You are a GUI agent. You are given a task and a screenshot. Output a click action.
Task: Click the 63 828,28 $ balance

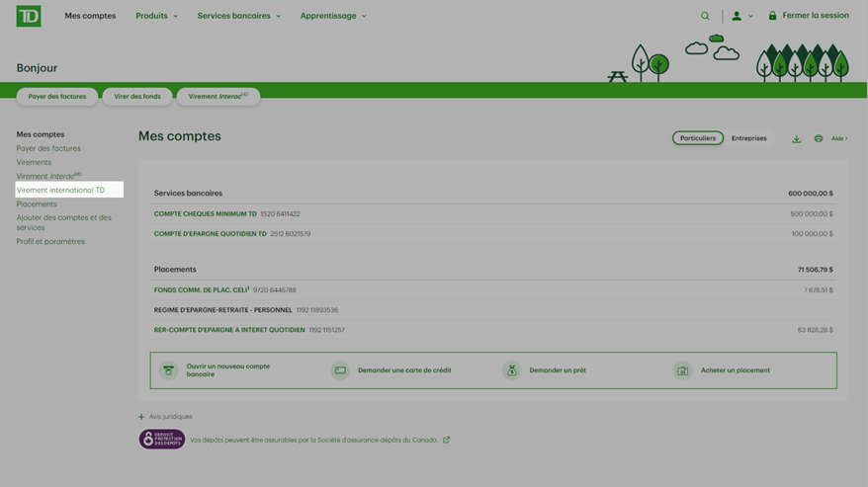click(x=815, y=330)
